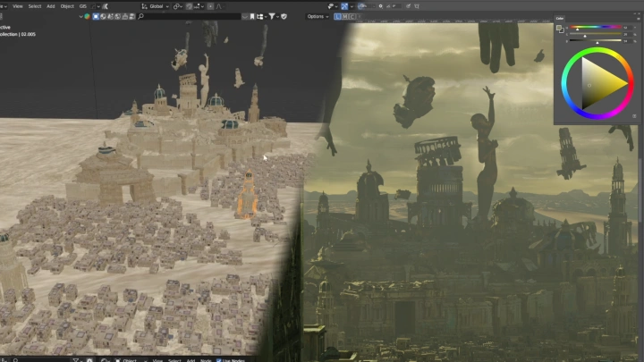Click the gear icon in top toolbar
Image resolution: width=644 pixels, height=362 pixels.
(x=381, y=6)
